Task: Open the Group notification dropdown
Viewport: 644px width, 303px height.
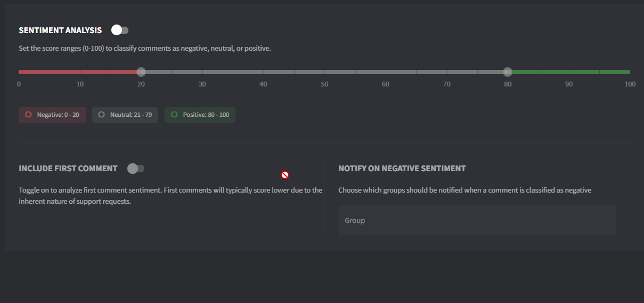Action: point(477,220)
